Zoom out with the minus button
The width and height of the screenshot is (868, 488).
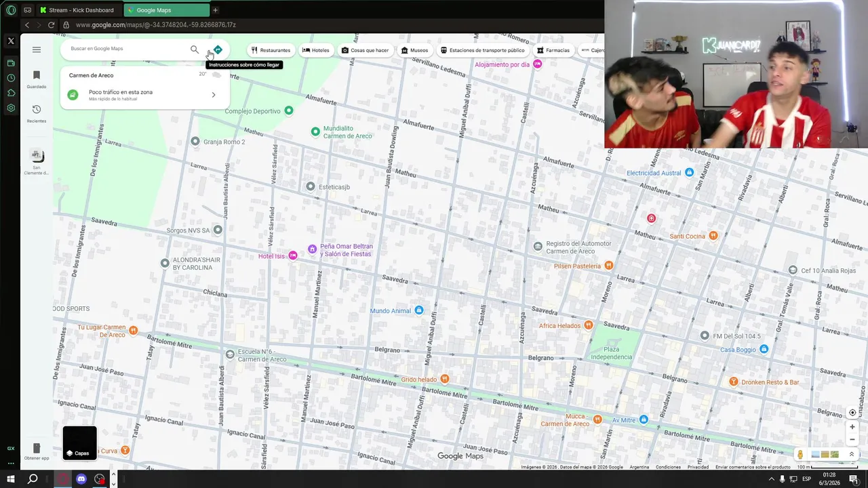point(852,439)
